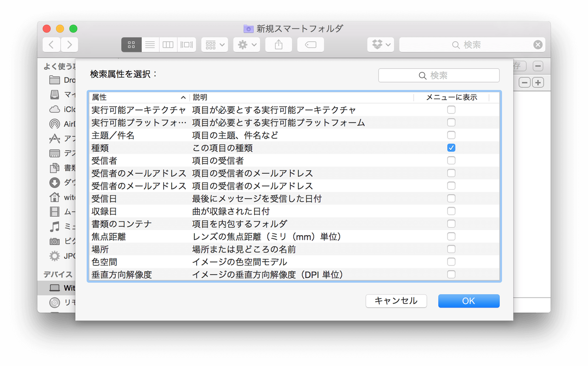The height and width of the screenshot is (366, 588).
Task: Focus the Finder toolbar search field
Action: click(472, 45)
